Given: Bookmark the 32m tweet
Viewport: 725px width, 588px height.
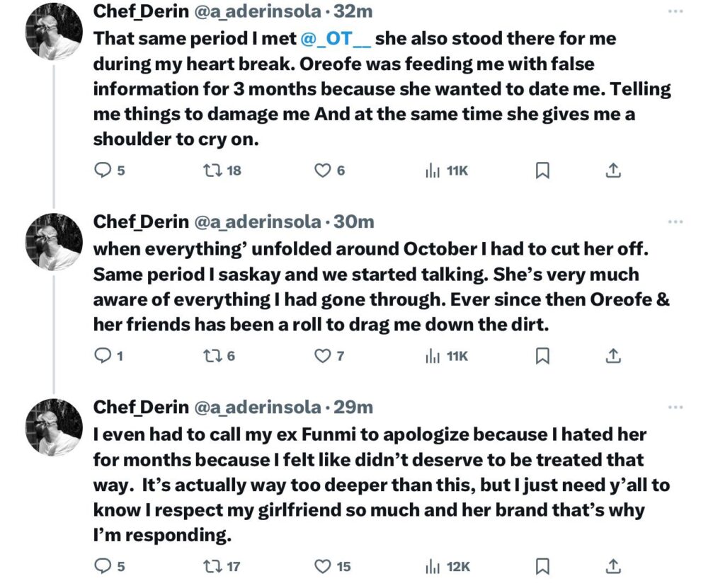Looking at the screenshot, I should click(x=542, y=170).
